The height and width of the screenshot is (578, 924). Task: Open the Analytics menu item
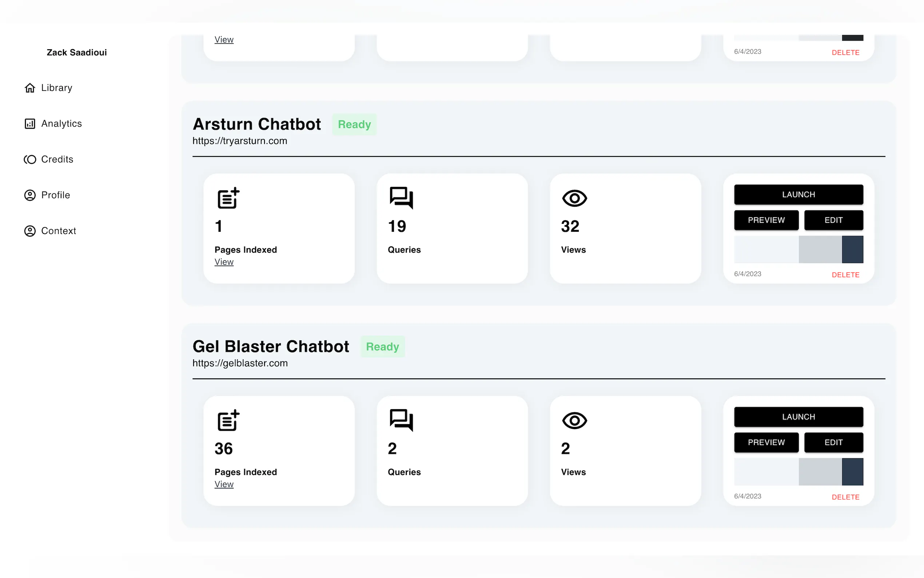[x=61, y=123]
